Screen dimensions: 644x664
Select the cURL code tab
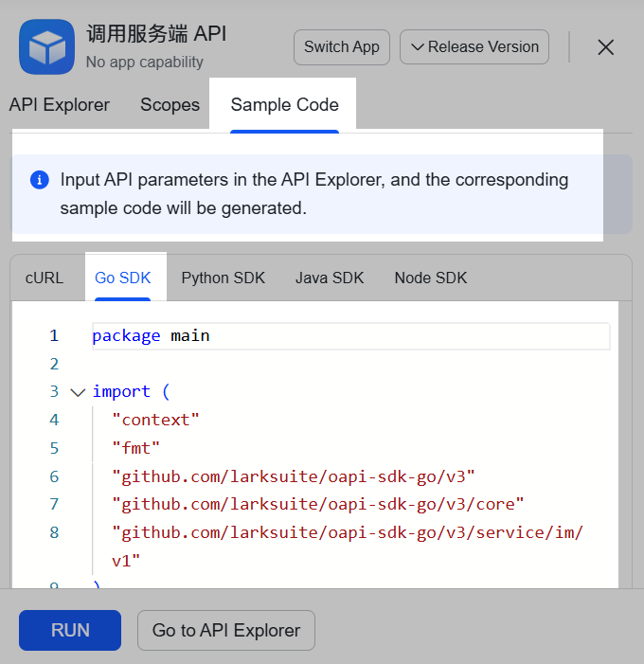click(45, 278)
